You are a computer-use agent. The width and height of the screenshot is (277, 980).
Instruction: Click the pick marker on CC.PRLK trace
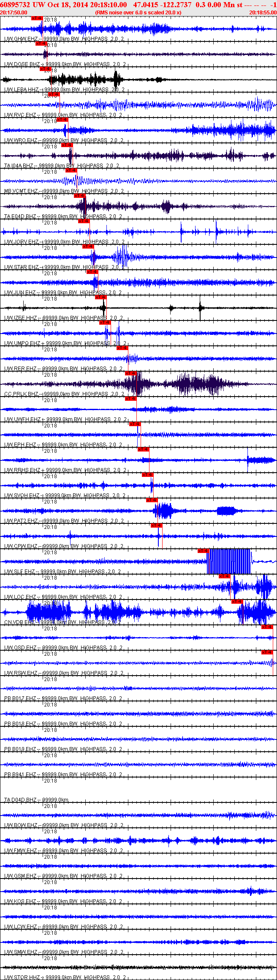point(130,373)
